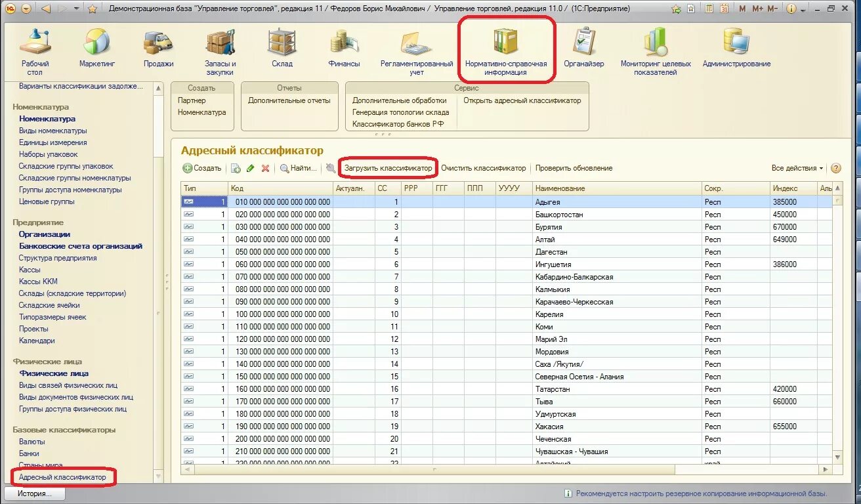
Task: Open Адресный классификатор in sidebar
Action: coord(62,477)
